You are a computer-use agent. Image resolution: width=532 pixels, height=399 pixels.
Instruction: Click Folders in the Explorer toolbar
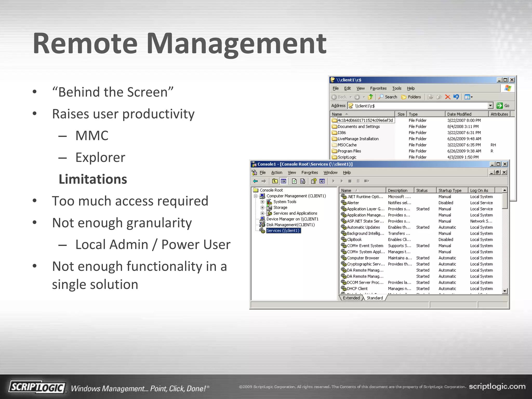411,97
